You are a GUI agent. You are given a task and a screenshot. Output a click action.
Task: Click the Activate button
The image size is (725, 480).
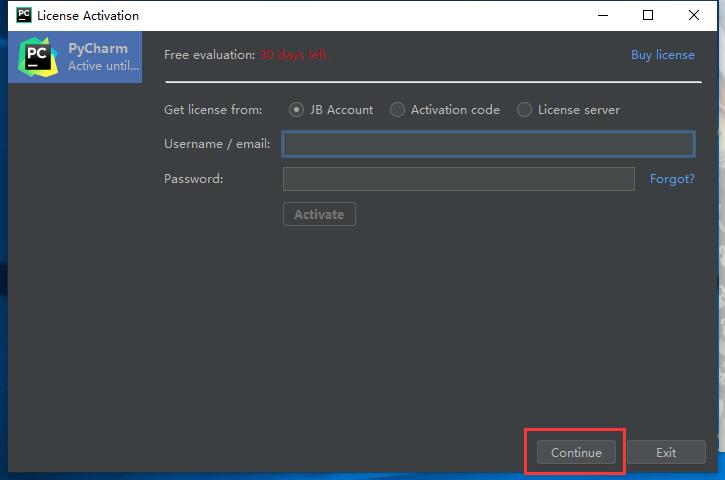(x=319, y=214)
